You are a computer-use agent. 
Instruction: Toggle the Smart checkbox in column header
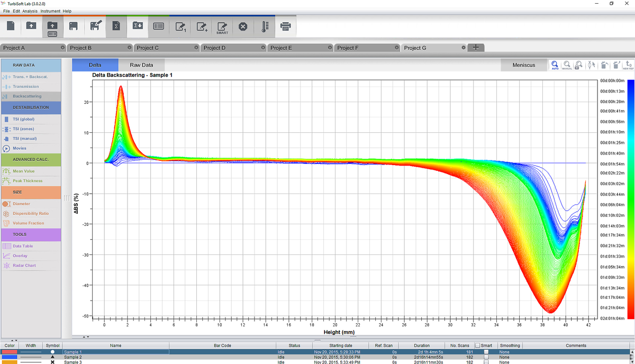pos(477,345)
